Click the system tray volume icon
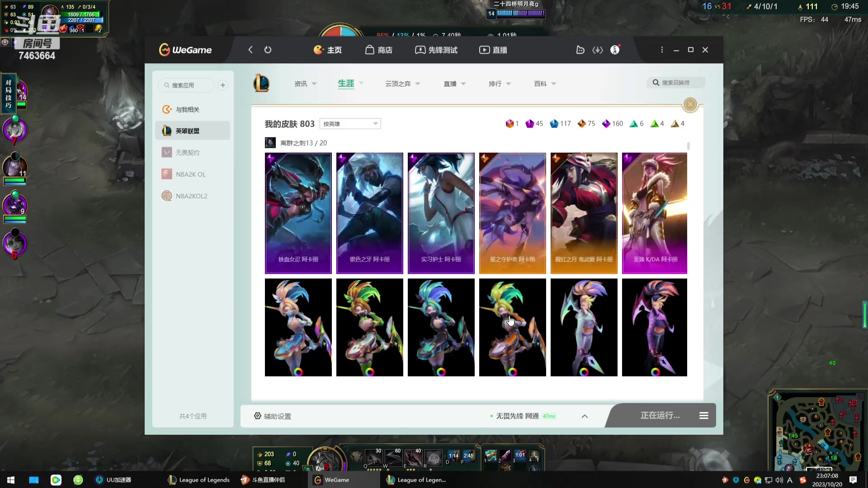The width and height of the screenshot is (868, 488). click(779, 480)
